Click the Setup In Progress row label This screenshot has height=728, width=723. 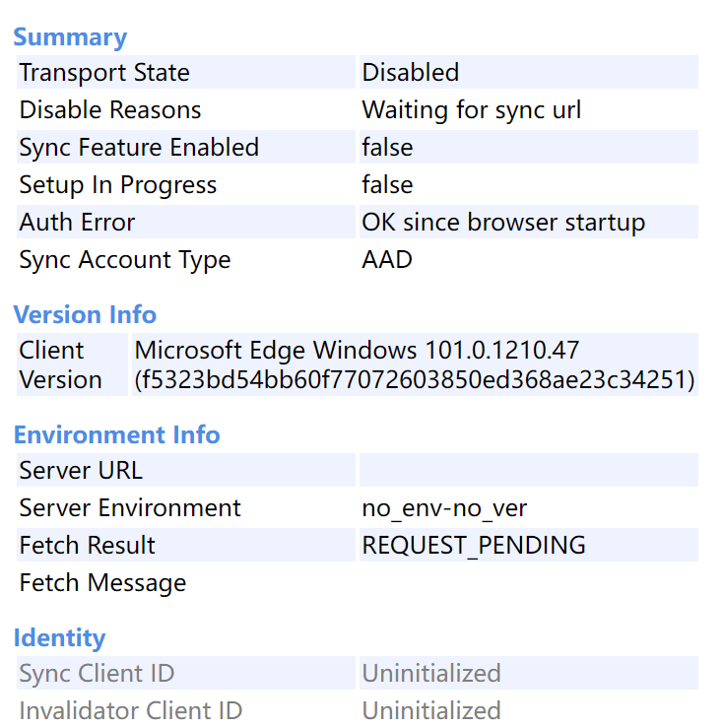coord(118,185)
